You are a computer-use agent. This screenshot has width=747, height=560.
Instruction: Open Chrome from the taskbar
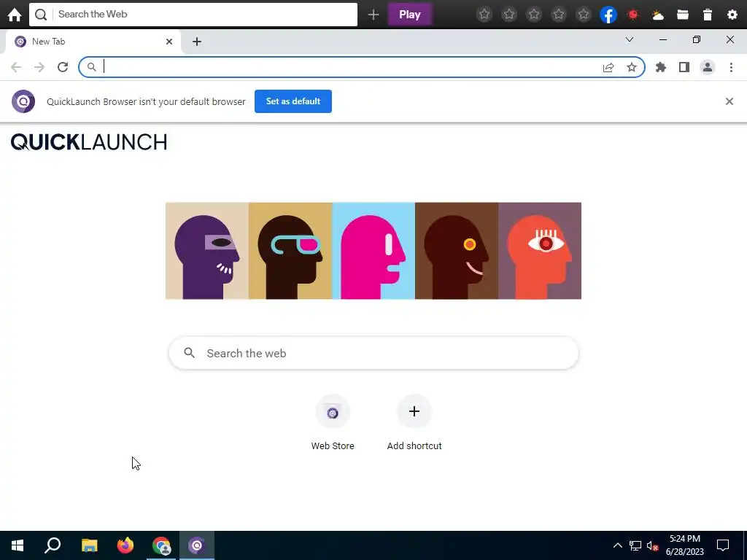point(161,545)
